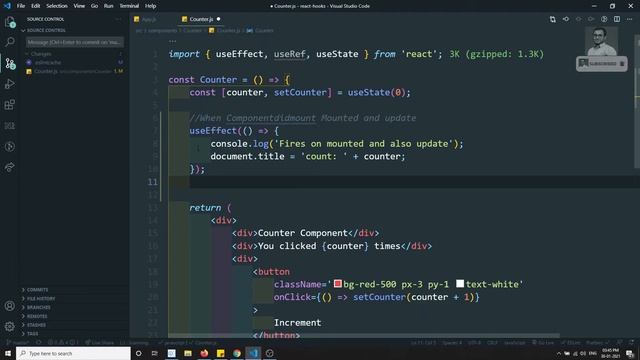Click 'setCounter' in the useState line
This screenshot has height=360, width=640.
(300, 93)
